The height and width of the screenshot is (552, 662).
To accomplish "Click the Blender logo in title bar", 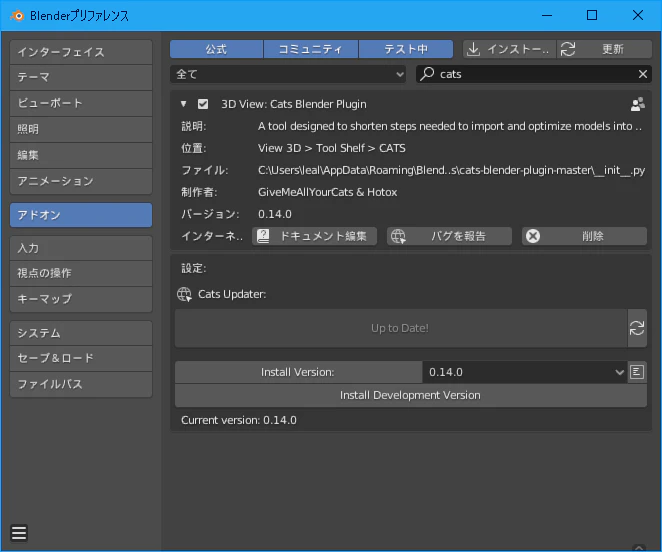I will (17, 16).
